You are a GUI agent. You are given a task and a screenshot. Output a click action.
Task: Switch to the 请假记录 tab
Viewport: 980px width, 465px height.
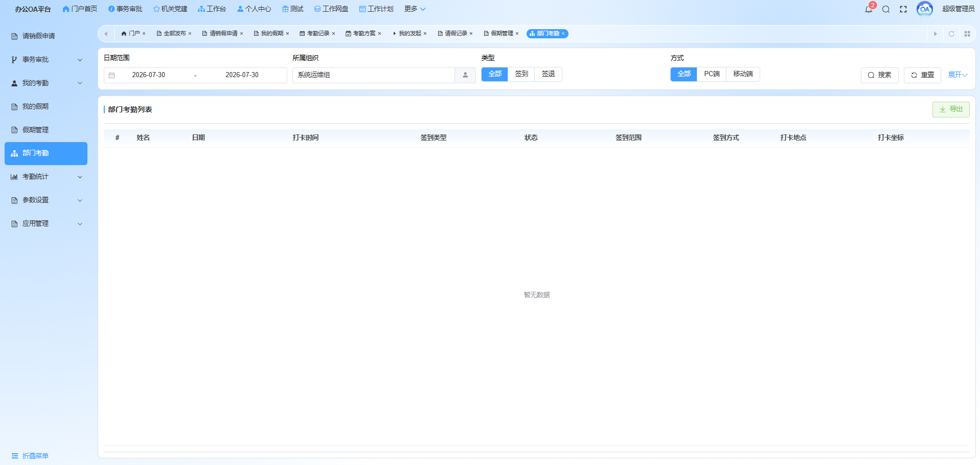[x=455, y=34]
